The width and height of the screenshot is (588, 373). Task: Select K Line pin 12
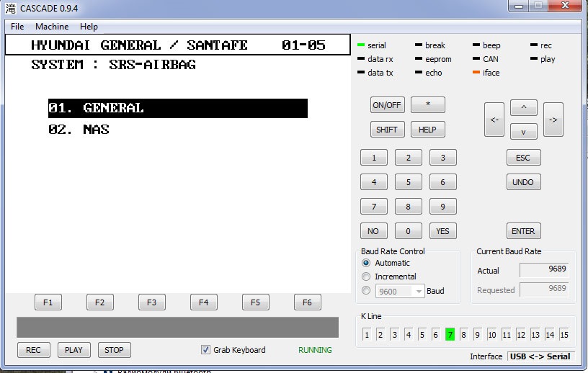(521, 334)
